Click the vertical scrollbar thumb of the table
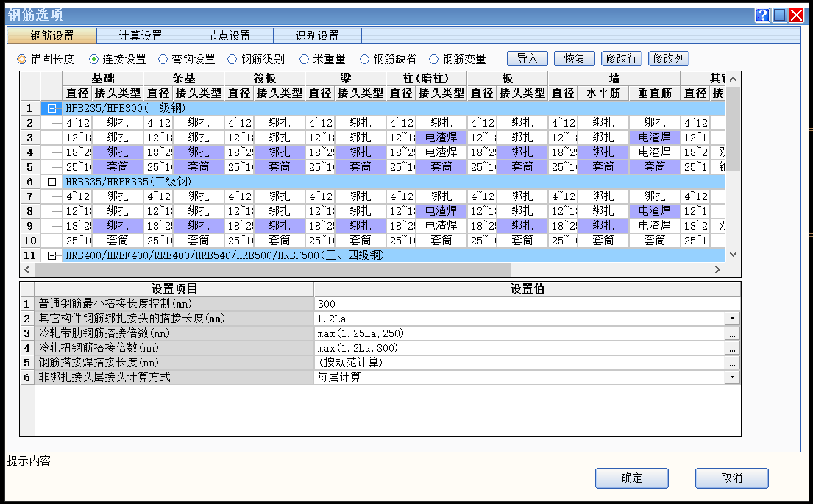813x504 pixels. click(733, 129)
